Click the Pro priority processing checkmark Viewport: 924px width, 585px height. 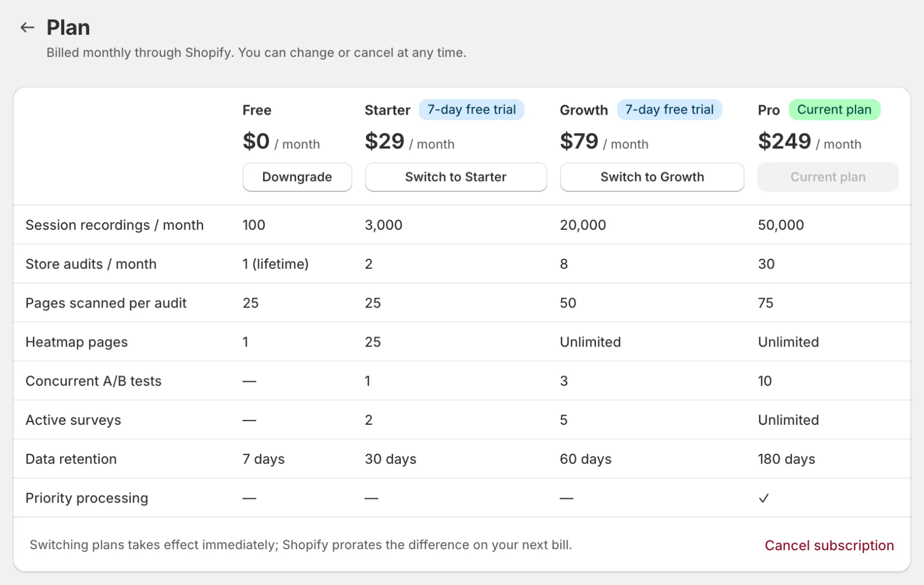coord(764,498)
